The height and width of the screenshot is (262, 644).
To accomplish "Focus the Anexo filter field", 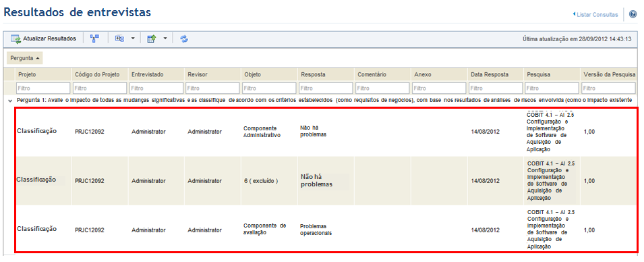I will tap(440, 88).
